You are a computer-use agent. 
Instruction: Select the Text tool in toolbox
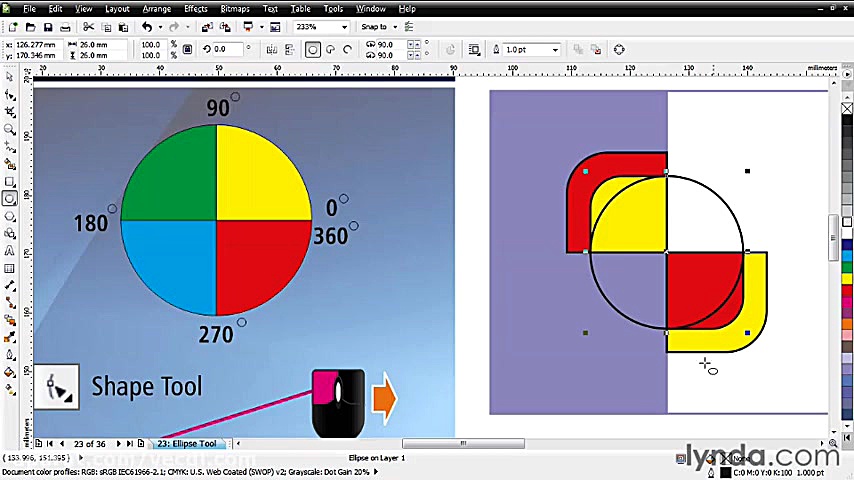click(9, 251)
